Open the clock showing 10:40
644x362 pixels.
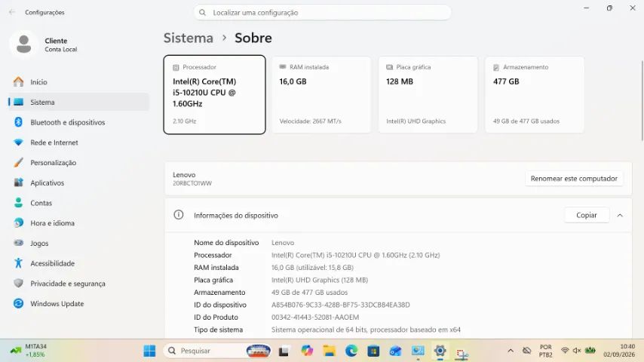tap(619, 350)
